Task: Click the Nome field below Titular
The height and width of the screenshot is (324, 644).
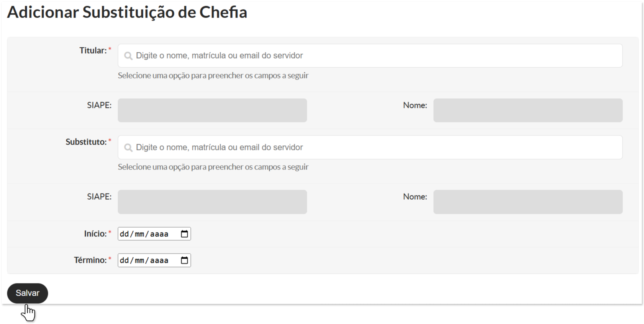Action: pyautogui.click(x=528, y=111)
